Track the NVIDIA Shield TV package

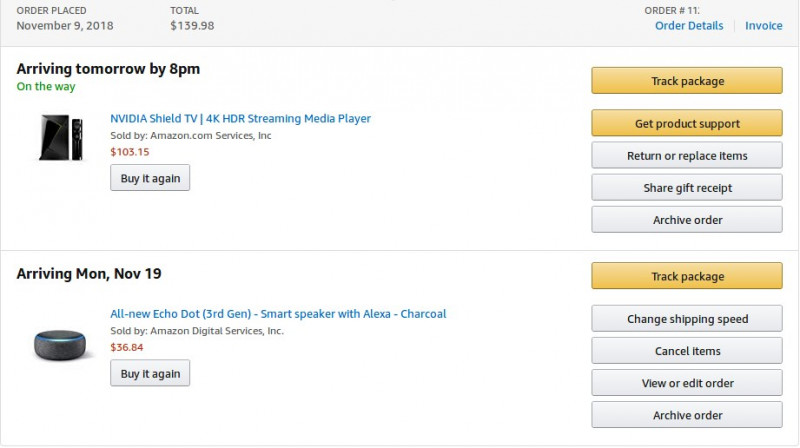tap(687, 81)
